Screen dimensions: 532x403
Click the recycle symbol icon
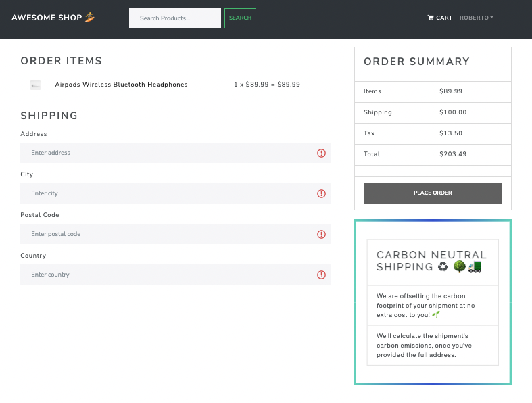point(443,267)
